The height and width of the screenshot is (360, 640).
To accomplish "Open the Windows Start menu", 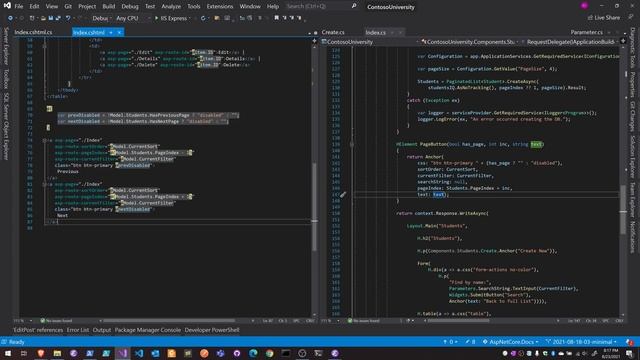I will pos(8,353).
